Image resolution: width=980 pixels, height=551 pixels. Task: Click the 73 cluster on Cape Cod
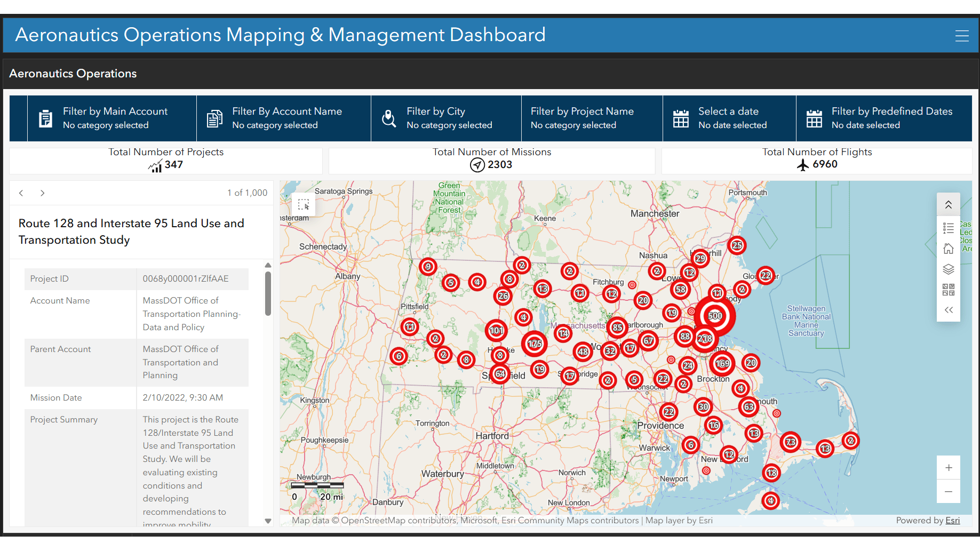point(791,442)
